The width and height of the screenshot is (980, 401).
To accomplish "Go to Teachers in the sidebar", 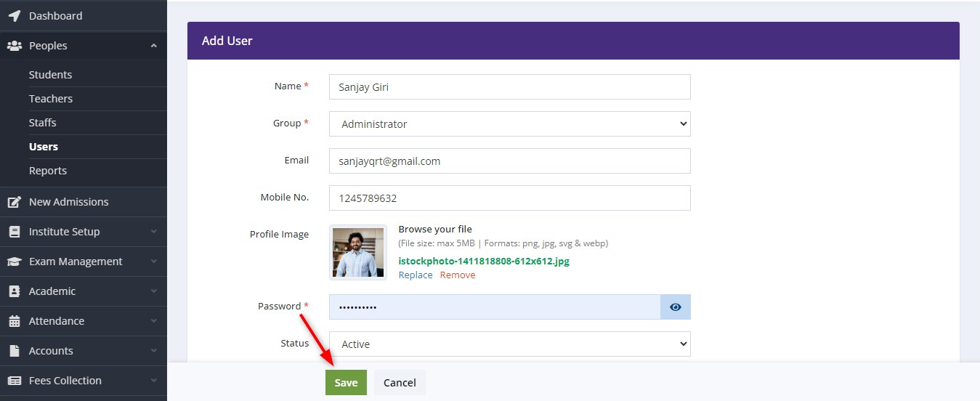I will (x=51, y=98).
